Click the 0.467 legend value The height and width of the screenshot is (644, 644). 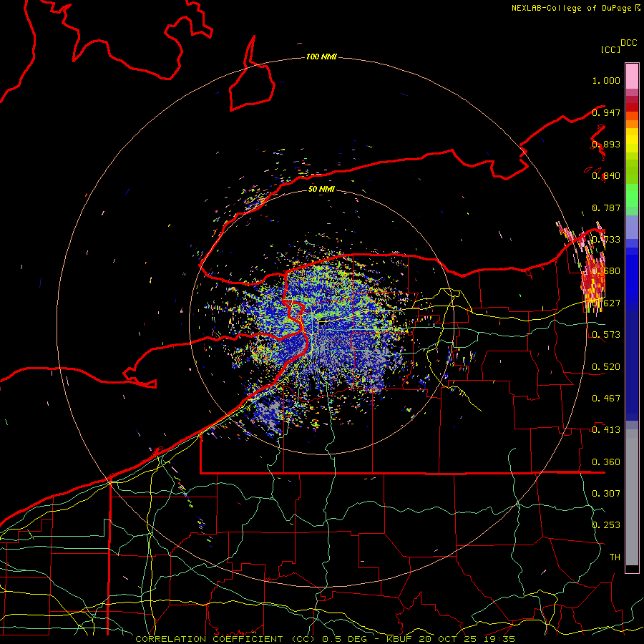(x=606, y=399)
